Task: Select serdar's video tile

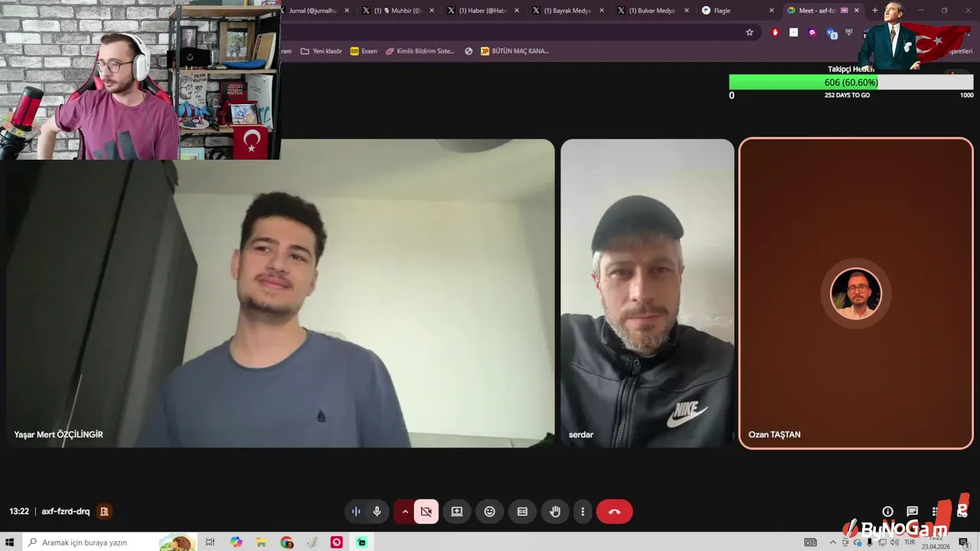Action: 647,293
